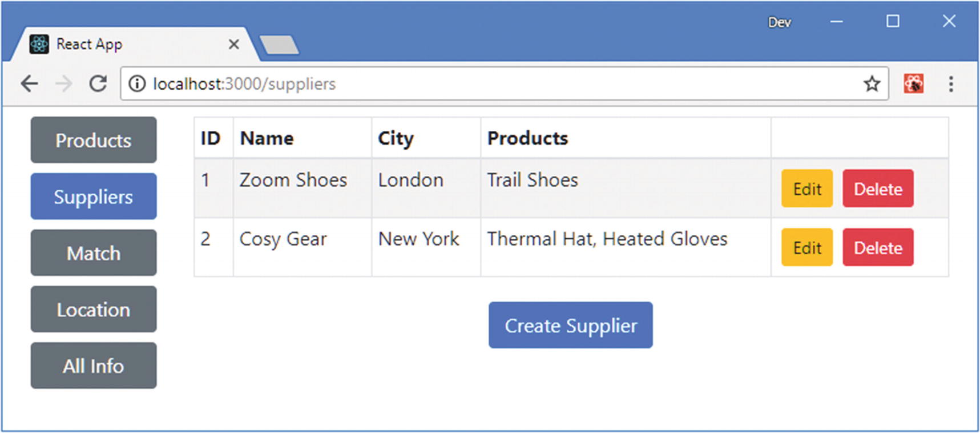Open a new tab
The height and width of the screenshot is (433, 980).
tap(279, 45)
